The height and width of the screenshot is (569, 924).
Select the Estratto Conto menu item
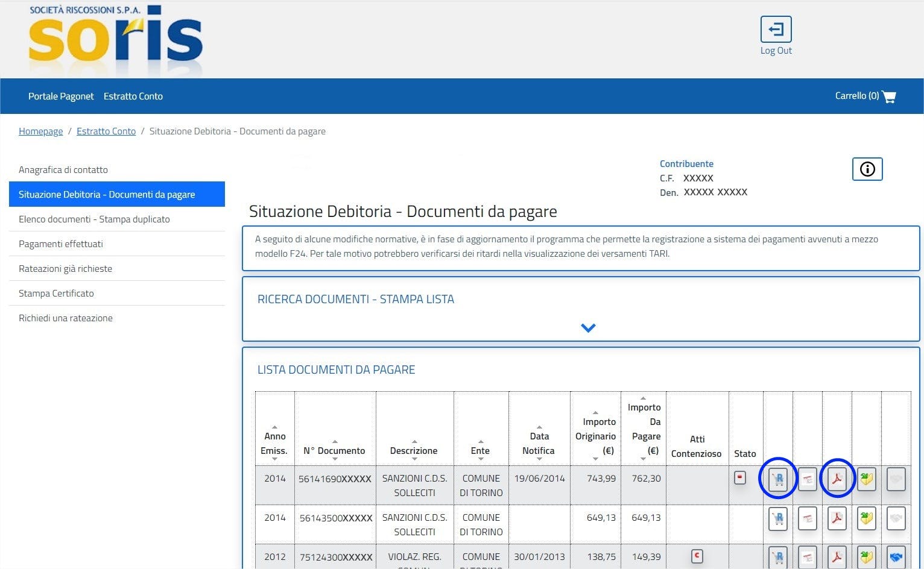tap(133, 96)
